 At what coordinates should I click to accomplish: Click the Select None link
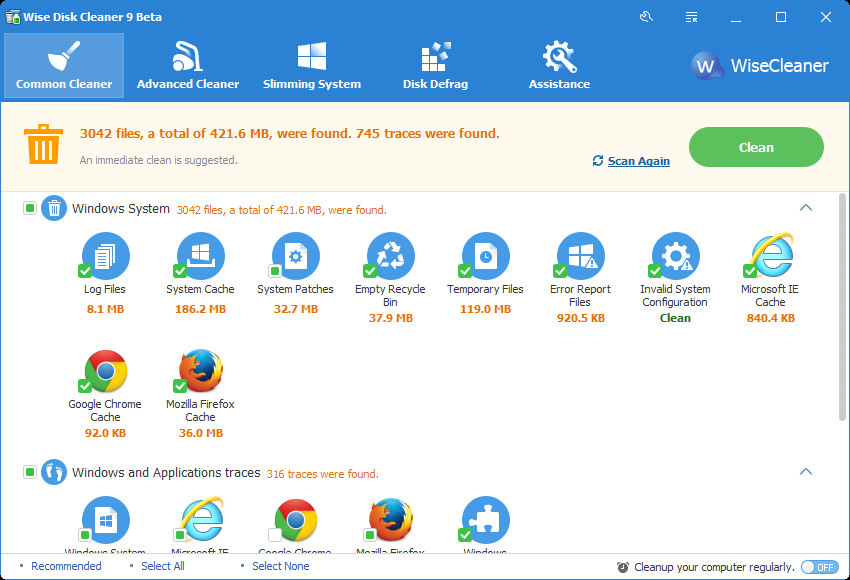[x=281, y=566]
